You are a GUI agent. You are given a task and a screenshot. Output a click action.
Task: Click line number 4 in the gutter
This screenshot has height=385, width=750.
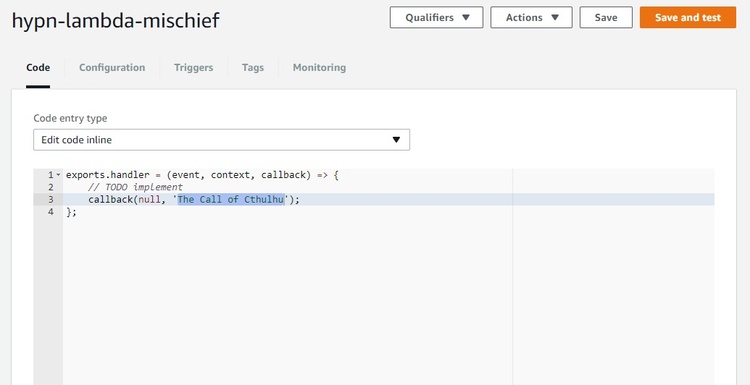click(x=51, y=211)
